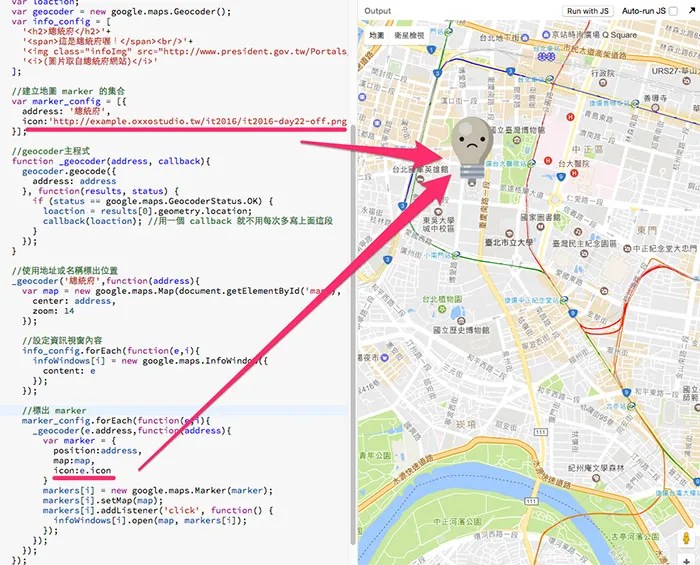Switch map to 地圖 view
This screenshot has height=565, width=700.
click(x=376, y=35)
